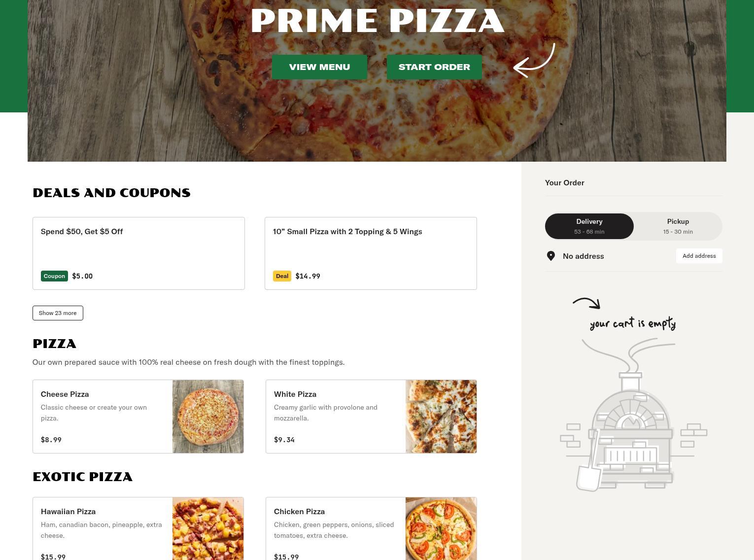
Task: Open the Cheese Pizza photo thumbnail
Action: [x=208, y=417]
